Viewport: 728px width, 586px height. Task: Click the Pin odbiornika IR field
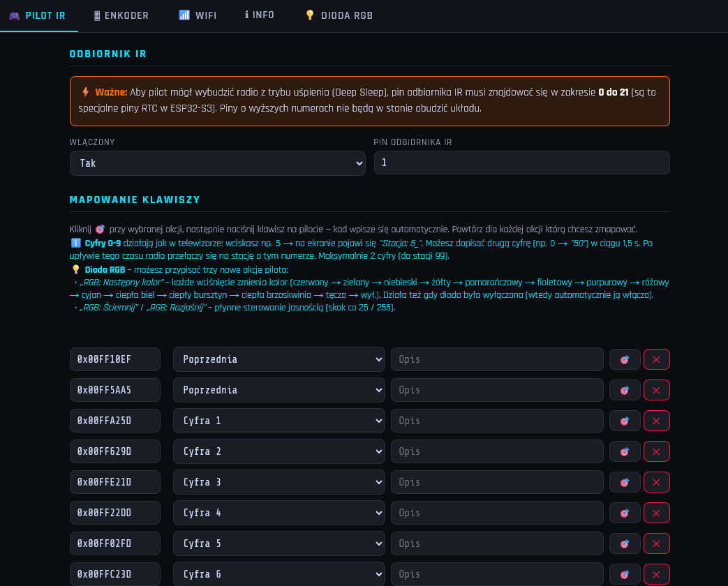[x=522, y=163]
